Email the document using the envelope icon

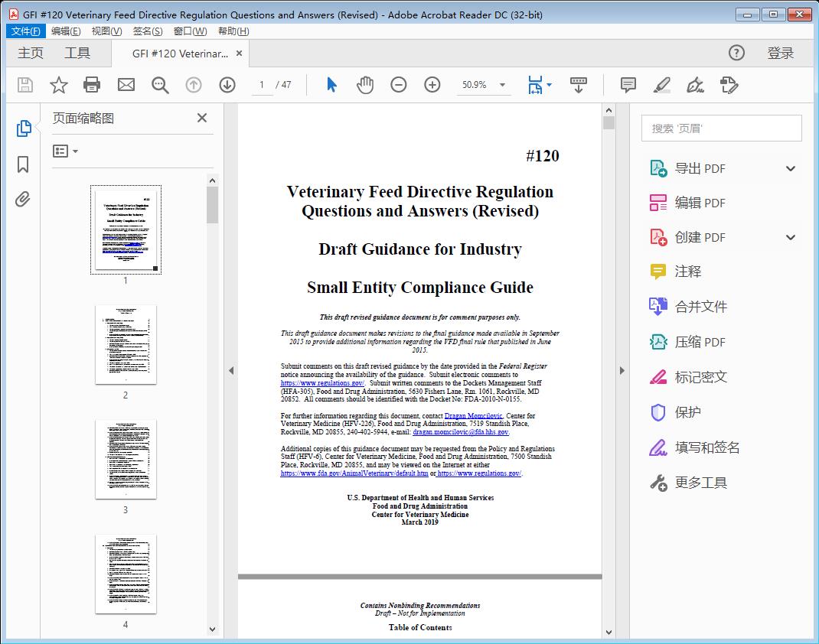click(126, 85)
